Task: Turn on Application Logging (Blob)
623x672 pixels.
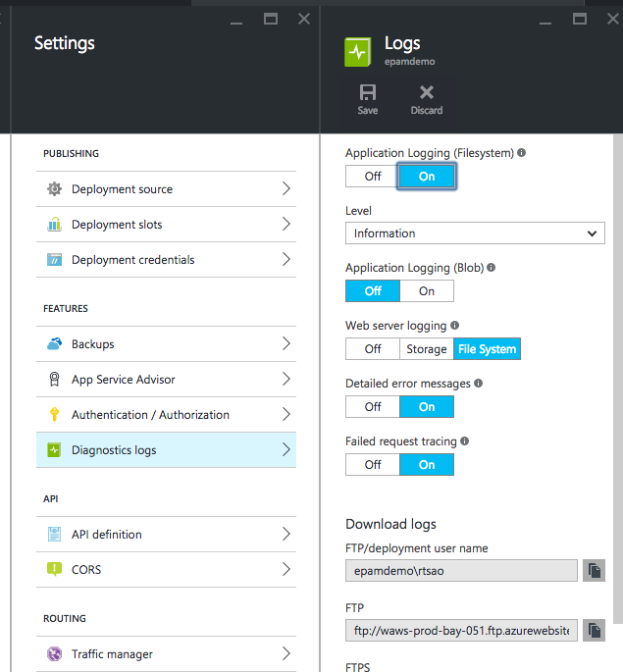Action: point(427,291)
